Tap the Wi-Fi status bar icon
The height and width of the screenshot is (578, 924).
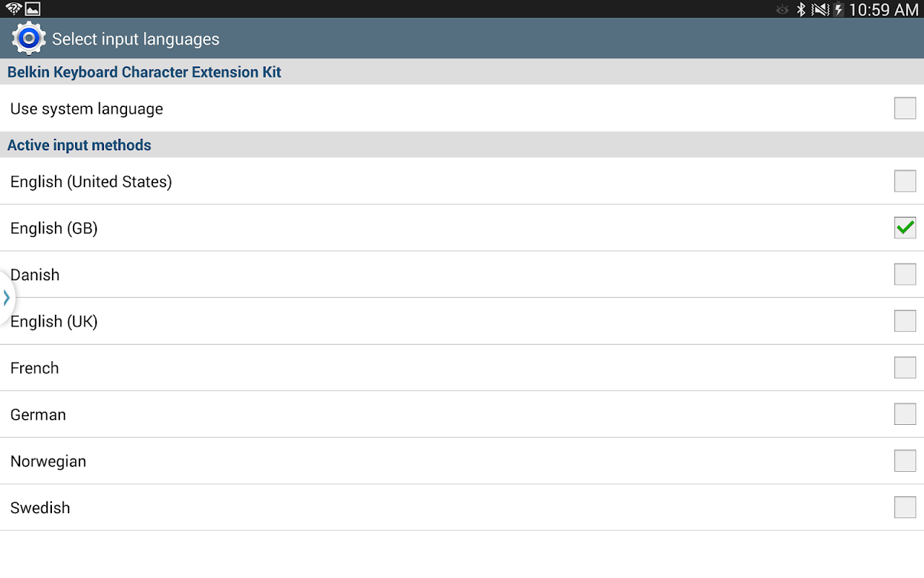point(13,9)
